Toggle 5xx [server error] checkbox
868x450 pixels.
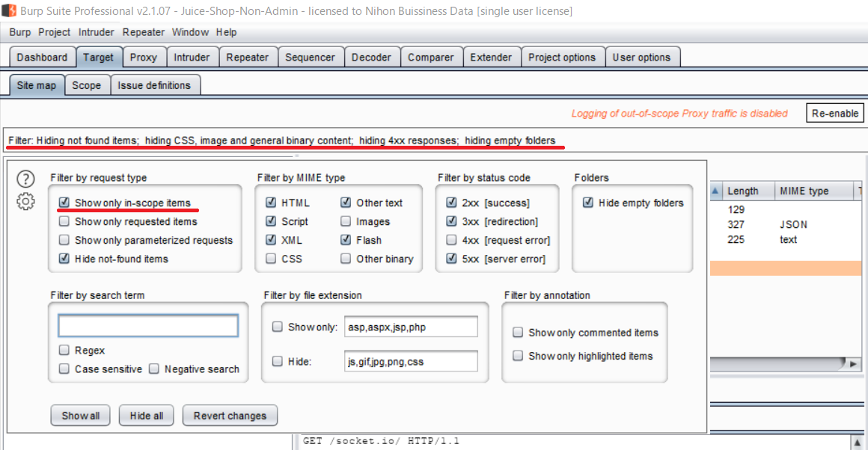451,259
